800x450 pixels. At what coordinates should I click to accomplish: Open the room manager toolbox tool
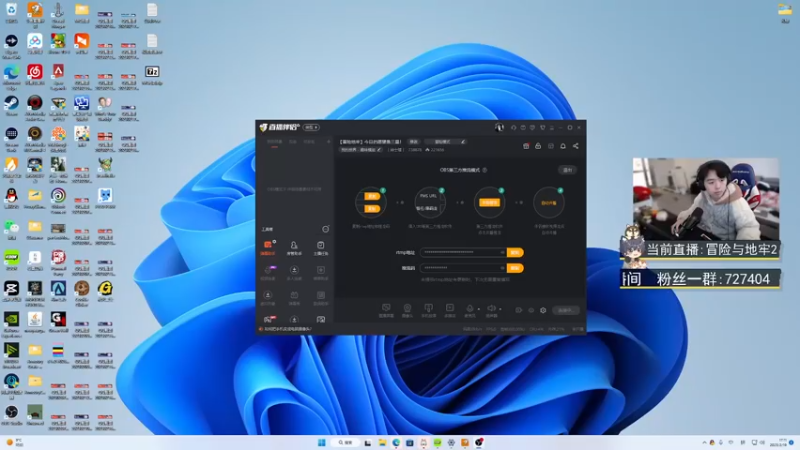pyautogui.click(x=294, y=248)
